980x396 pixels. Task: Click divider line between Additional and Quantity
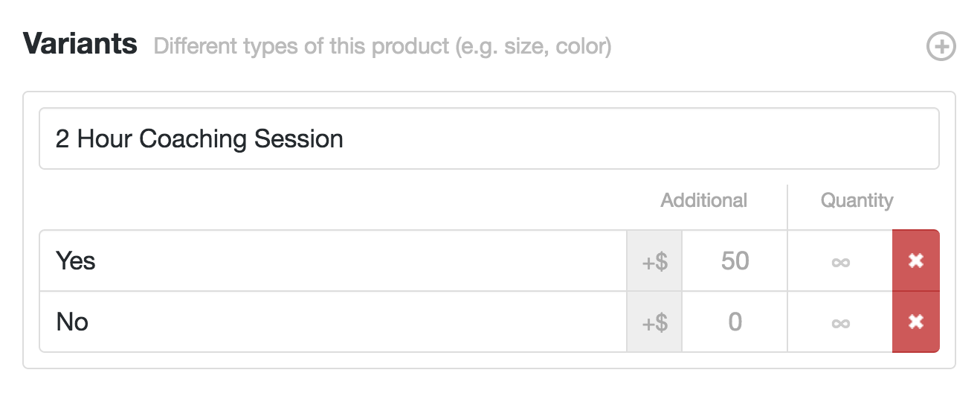787,207
